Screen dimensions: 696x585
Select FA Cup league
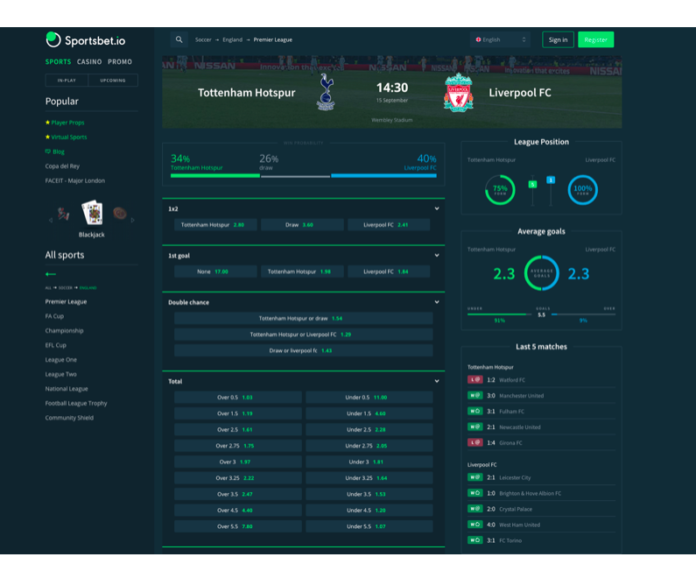(x=54, y=316)
